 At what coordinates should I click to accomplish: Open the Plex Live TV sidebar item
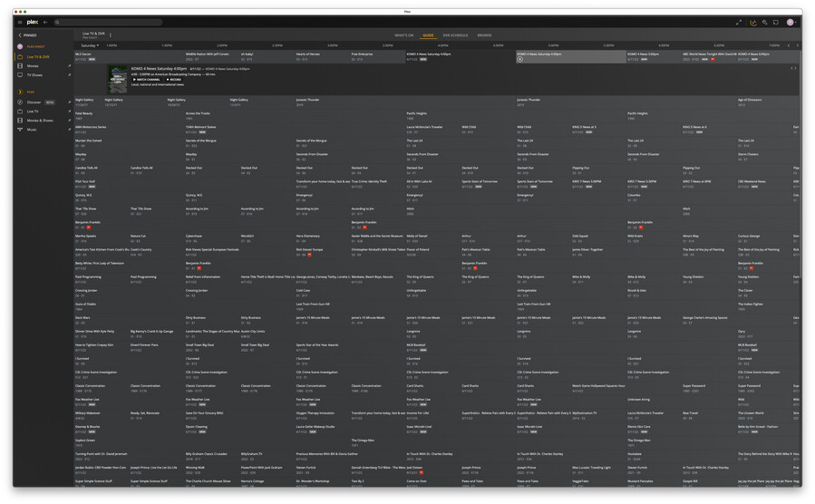click(33, 111)
